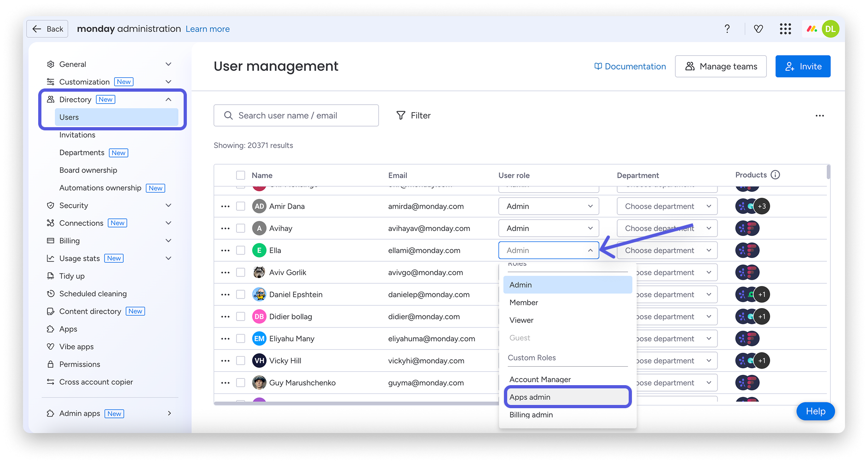Expand the Connections section
868x463 pixels.
[x=168, y=223]
